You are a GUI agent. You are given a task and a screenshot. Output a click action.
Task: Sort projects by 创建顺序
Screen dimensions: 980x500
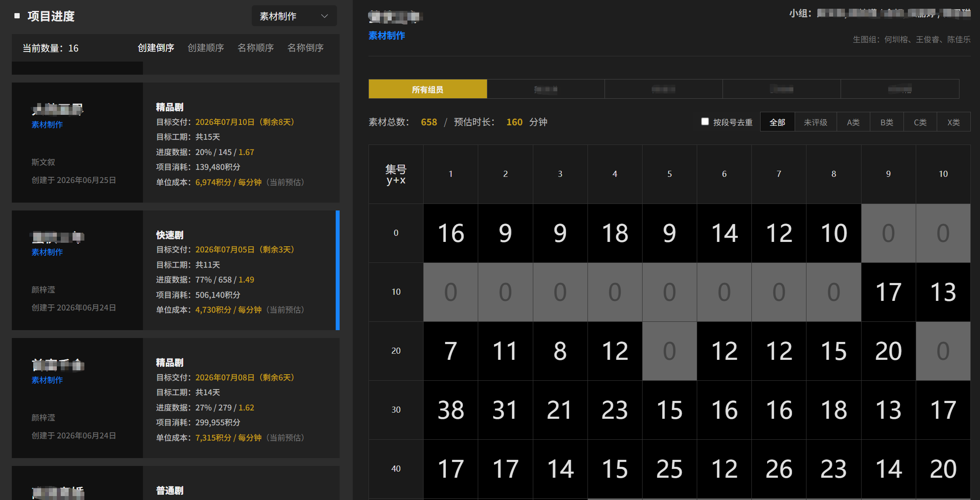pos(206,48)
